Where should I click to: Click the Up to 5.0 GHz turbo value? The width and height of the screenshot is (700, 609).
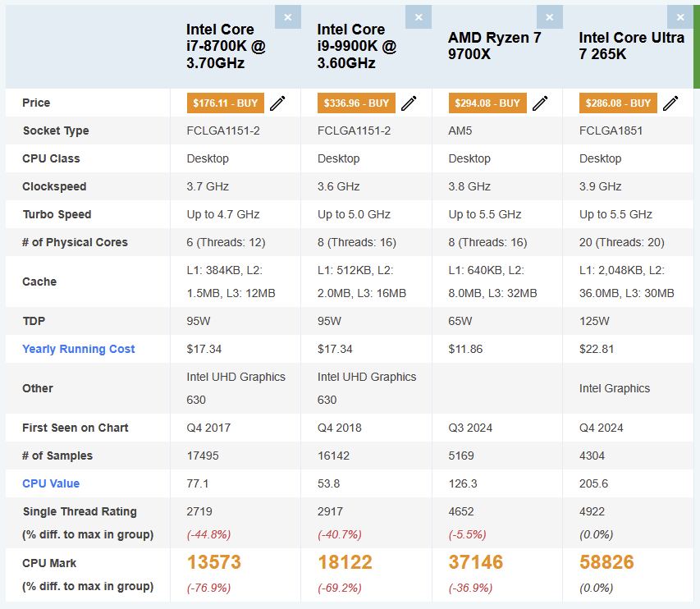(x=354, y=215)
